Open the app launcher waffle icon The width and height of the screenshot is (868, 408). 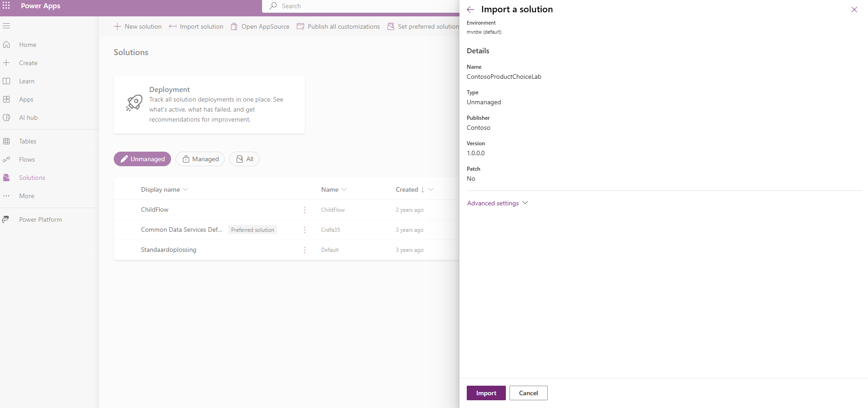6,6
